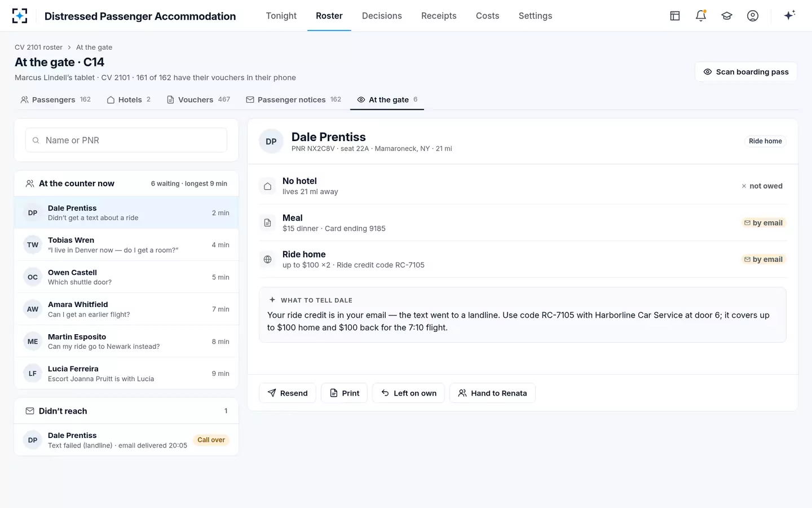Open the table layout icon in header
Image resolution: width=812 pixels, height=508 pixels.
coord(674,16)
